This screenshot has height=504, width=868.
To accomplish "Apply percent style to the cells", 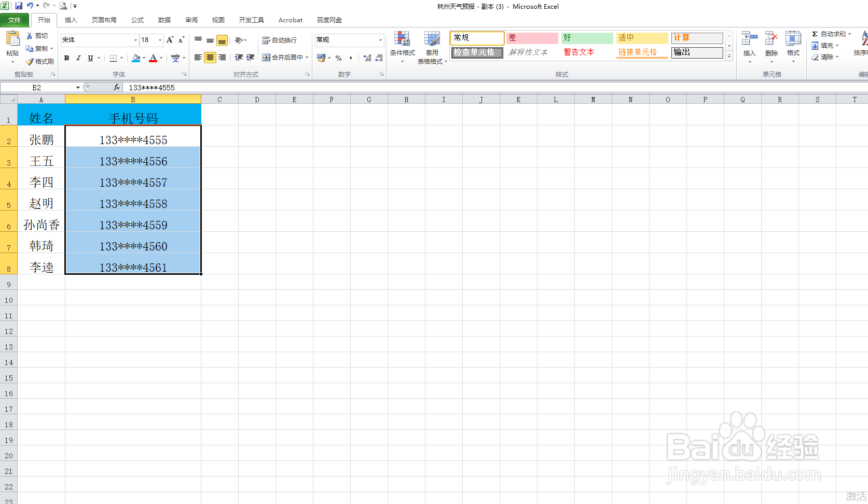I will pos(339,58).
